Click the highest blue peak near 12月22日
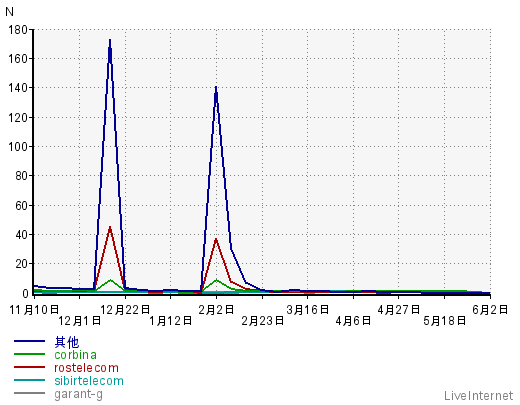Image resolution: width=520 pixels, height=405 pixels. [x=110, y=41]
